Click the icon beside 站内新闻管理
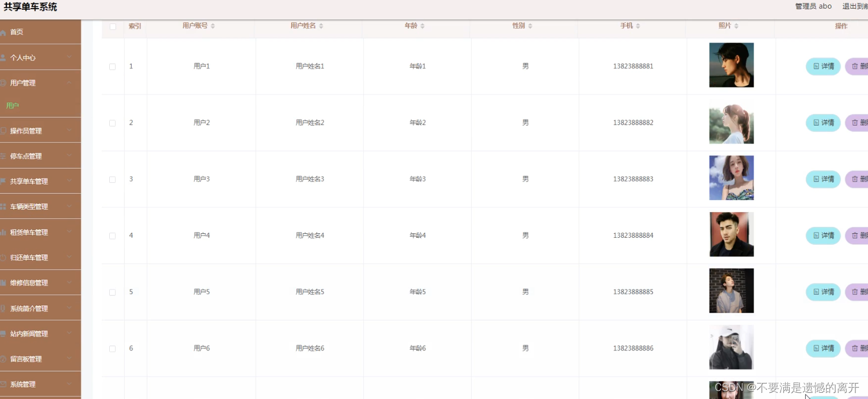Image resolution: width=868 pixels, height=399 pixels. 3,333
